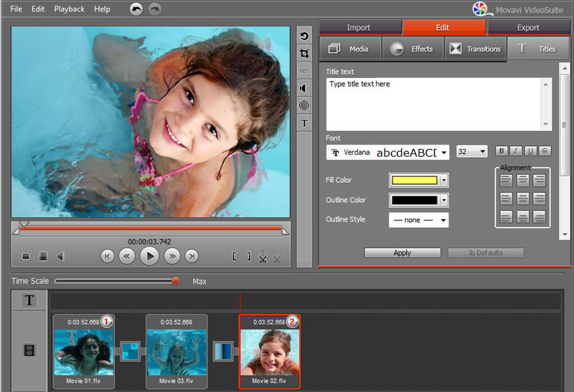Select the video track filmstrip icon
574x392 pixels.
[x=29, y=350]
